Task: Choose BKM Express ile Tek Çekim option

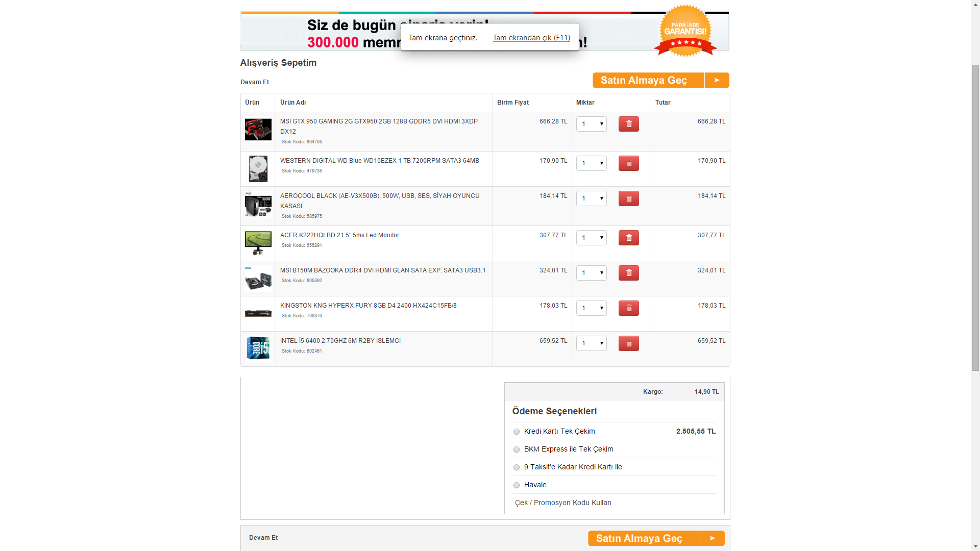Action: tap(517, 449)
